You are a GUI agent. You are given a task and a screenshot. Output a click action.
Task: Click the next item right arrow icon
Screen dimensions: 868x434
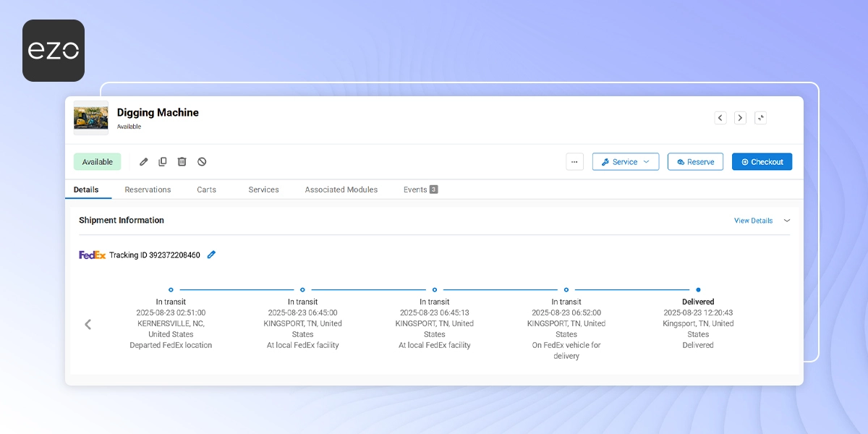[x=740, y=117]
